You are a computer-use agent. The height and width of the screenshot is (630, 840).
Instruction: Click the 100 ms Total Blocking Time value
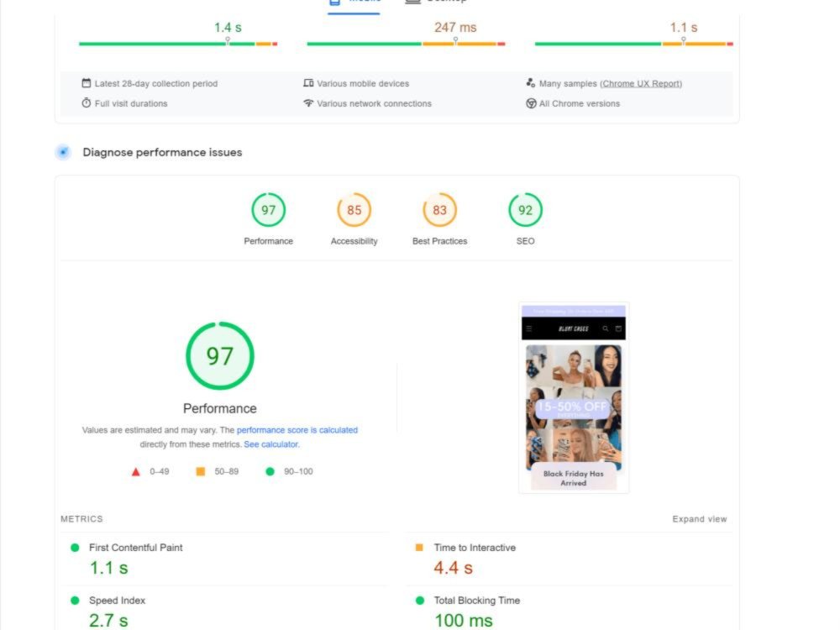point(464,621)
